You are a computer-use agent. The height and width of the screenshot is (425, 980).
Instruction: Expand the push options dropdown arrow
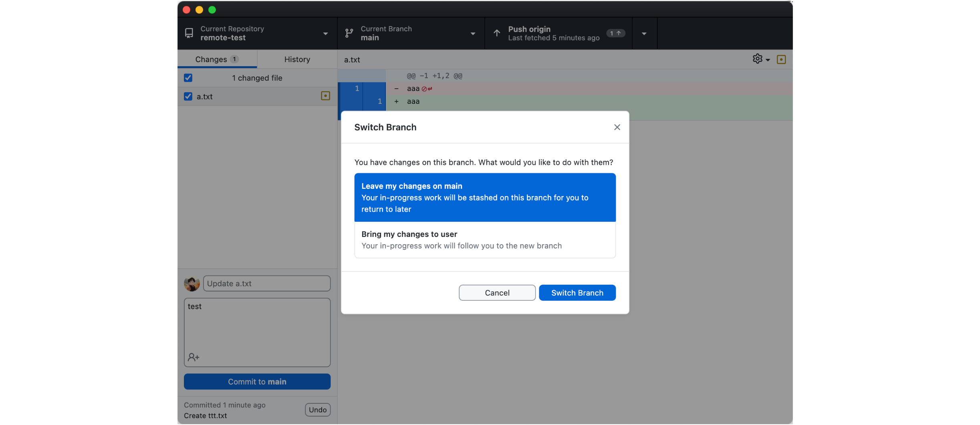(x=644, y=34)
